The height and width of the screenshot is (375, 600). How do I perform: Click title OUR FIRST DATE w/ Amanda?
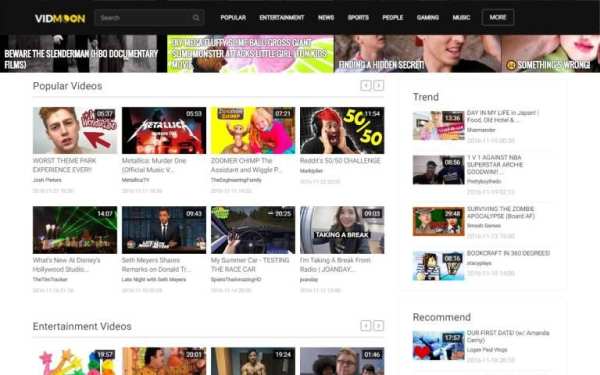[x=508, y=336]
